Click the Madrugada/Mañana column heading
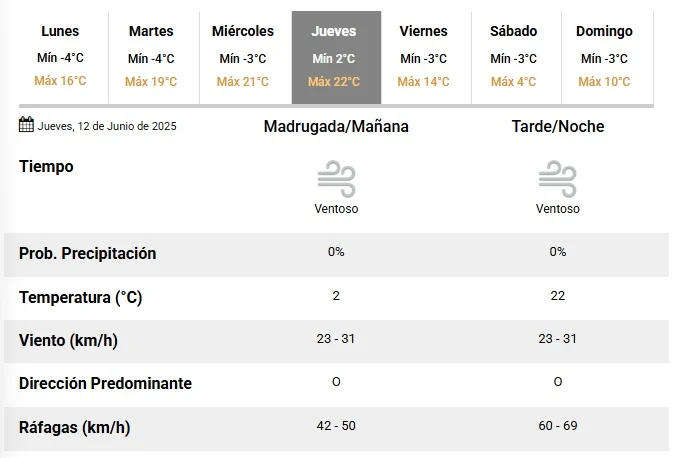This screenshot has height=458, width=675. click(x=336, y=127)
